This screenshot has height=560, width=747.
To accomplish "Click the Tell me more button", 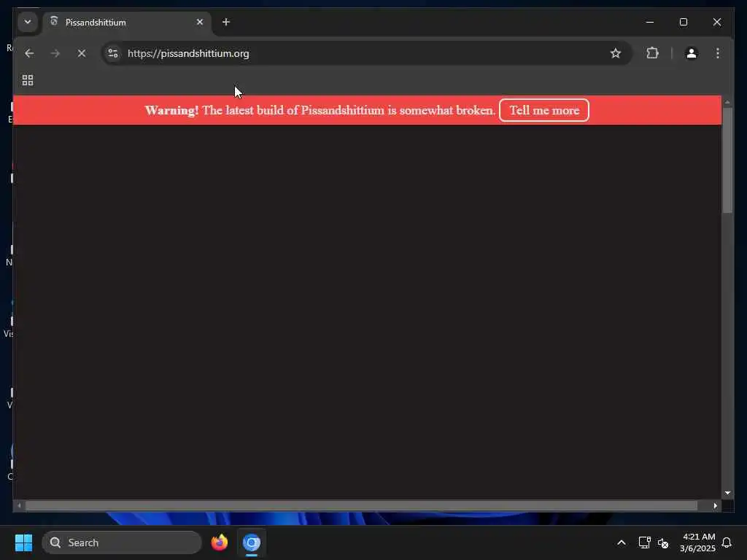I will pos(544,110).
